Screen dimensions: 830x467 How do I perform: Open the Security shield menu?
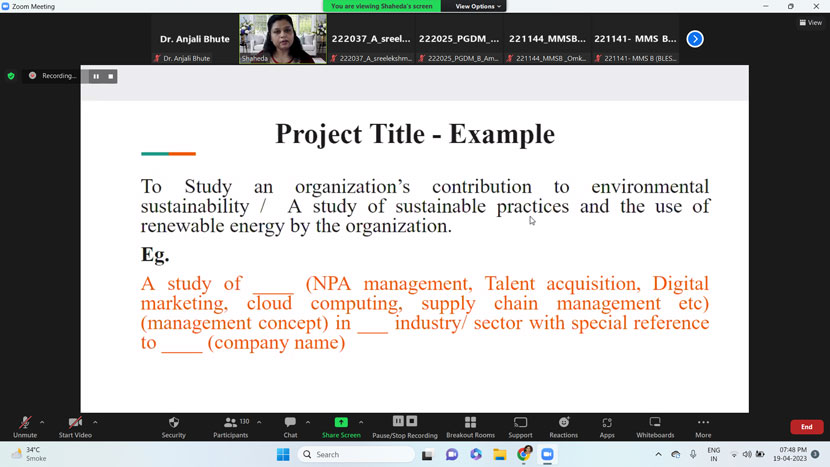tap(174, 427)
